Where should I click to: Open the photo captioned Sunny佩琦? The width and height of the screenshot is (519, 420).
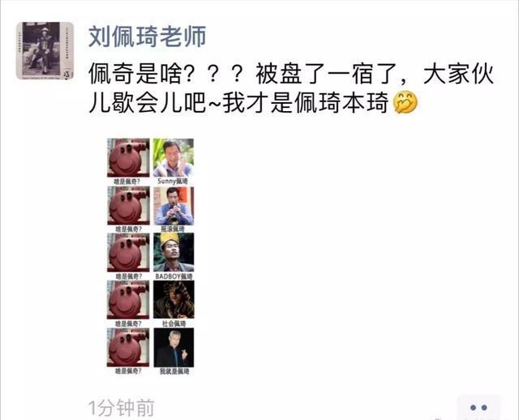coord(174,158)
